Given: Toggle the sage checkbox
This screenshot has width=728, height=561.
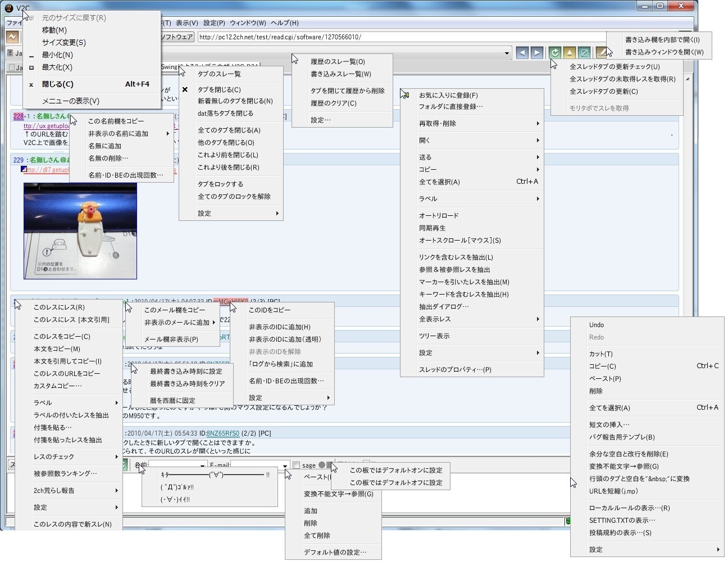Looking at the screenshot, I should click(x=296, y=465).
